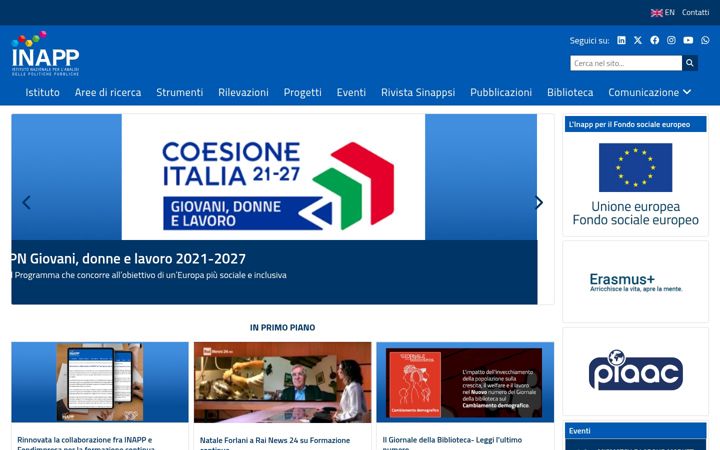Go to next carousel slide arrow
Viewport: 720px width, 450px height.
click(x=539, y=202)
